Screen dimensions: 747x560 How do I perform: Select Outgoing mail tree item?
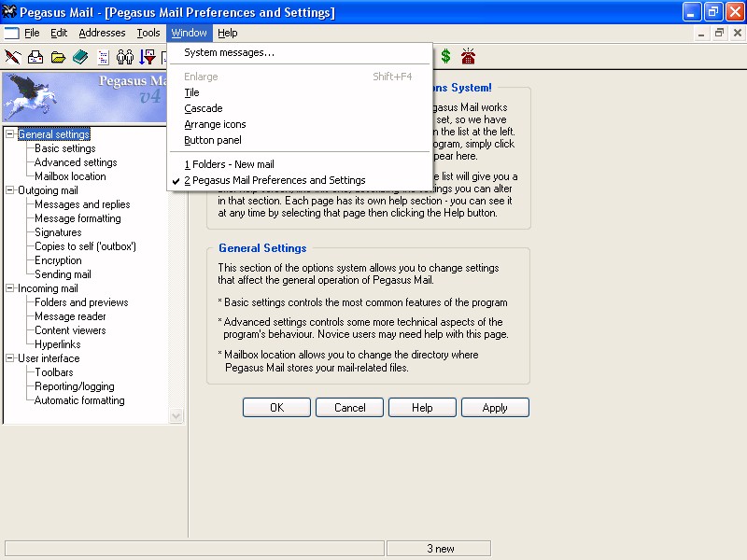pos(49,190)
